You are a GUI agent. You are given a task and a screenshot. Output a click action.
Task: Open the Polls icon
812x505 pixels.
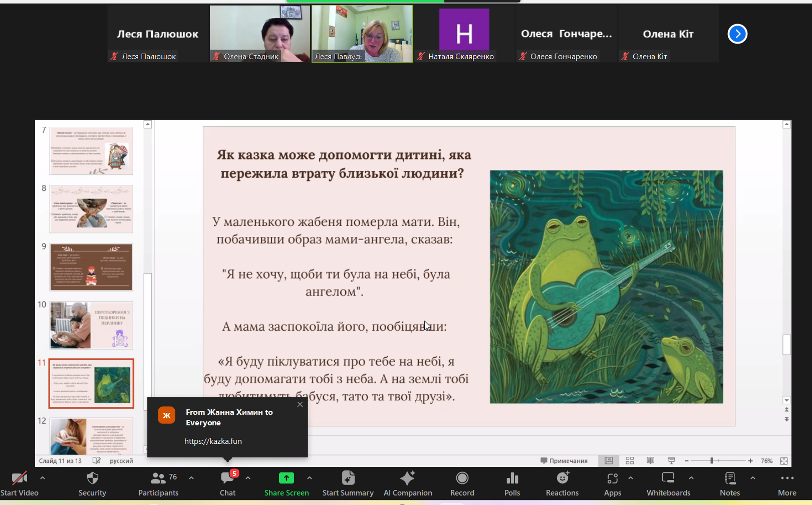pos(512,483)
